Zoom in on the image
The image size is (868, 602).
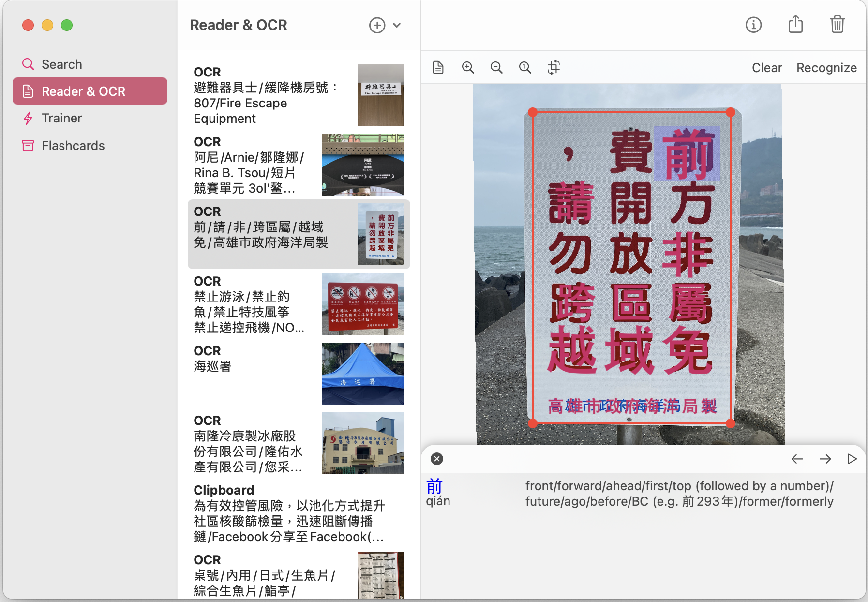[x=468, y=68]
